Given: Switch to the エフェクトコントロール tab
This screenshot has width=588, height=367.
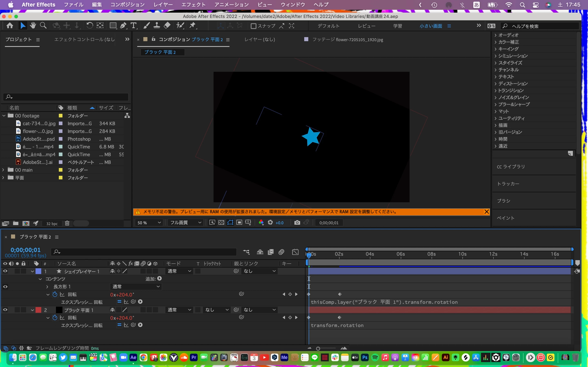Looking at the screenshot, I should click(84, 39).
